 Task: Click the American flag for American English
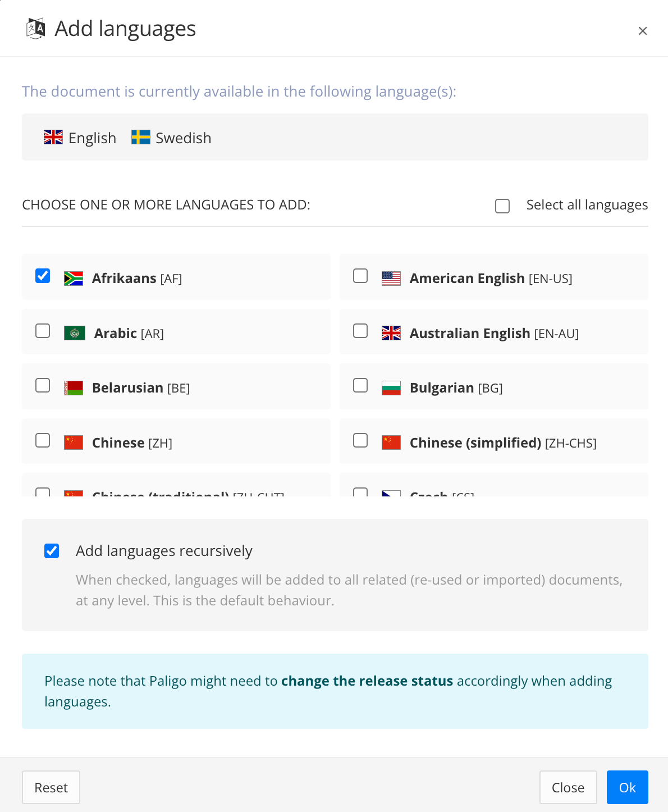click(x=391, y=277)
